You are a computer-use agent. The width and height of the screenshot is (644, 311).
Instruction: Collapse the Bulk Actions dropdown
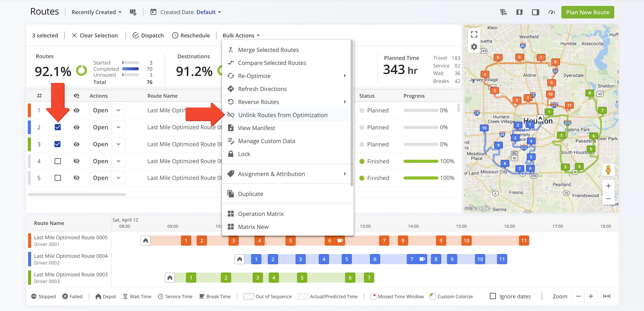[241, 35]
